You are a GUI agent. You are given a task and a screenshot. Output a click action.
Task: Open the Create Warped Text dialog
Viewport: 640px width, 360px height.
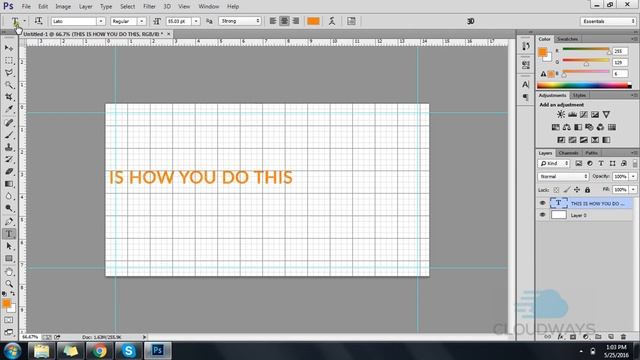332,21
